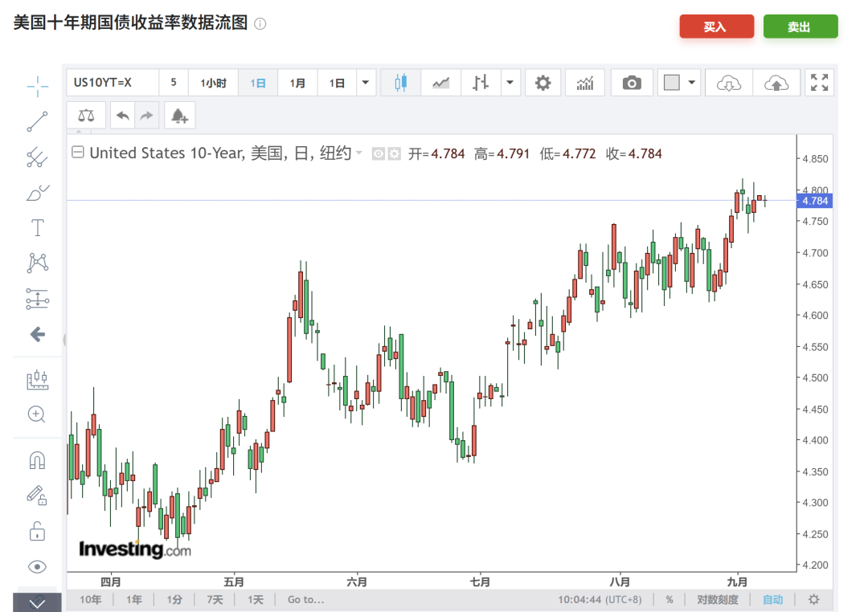This screenshot has height=612, width=868.
Task: Select the crosshair cursor tool
Action: click(x=38, y=86)
